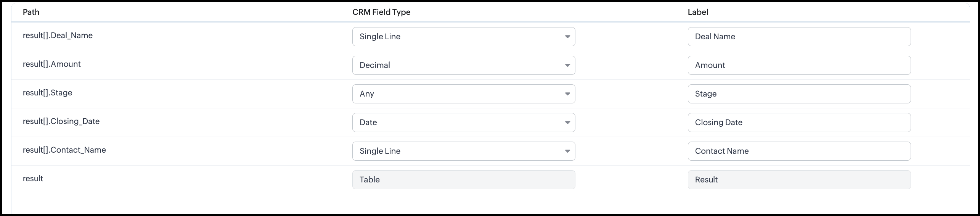
Task: Focus the Stage label text box
Action: click(799, 94)
